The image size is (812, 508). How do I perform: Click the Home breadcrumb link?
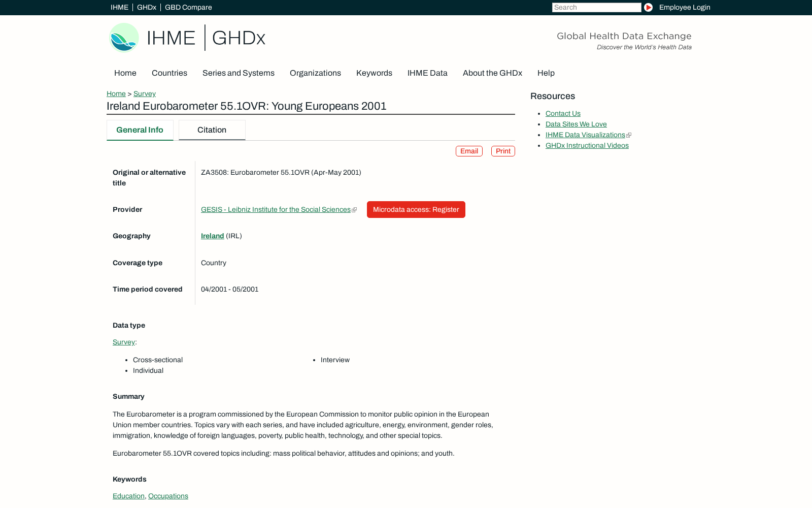[116, 93]
